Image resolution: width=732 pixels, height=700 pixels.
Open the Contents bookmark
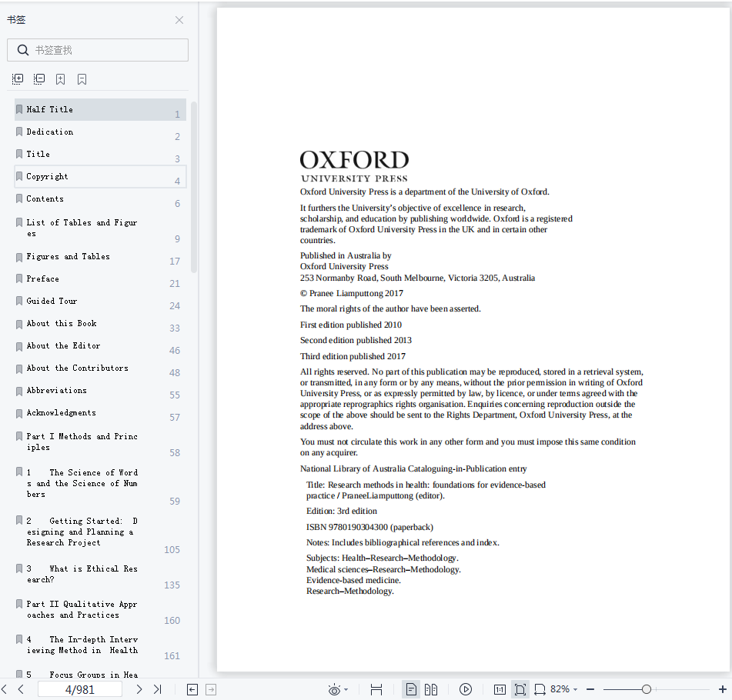100,199
